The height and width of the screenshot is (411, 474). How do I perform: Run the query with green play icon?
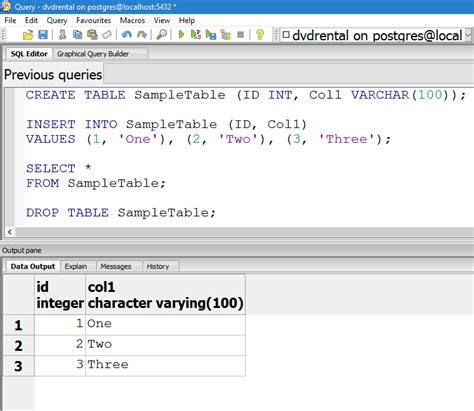pyautogui.click(x=181, y=35)
